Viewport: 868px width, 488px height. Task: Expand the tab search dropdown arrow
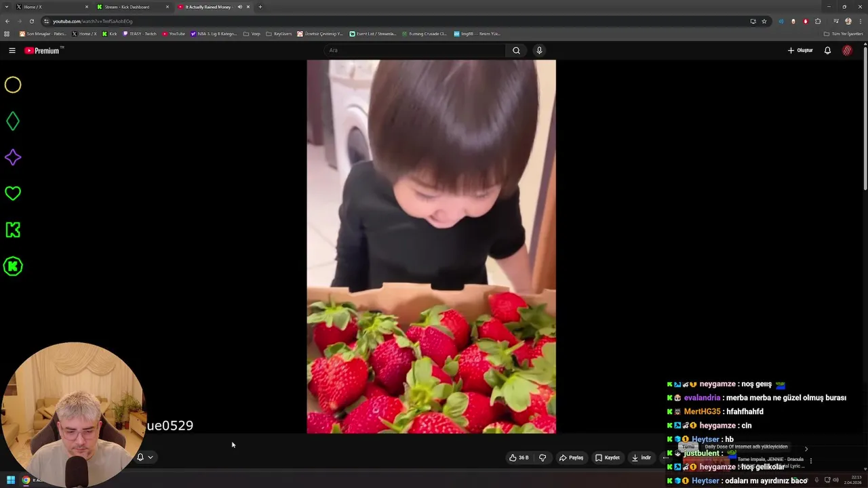point(7,7)
